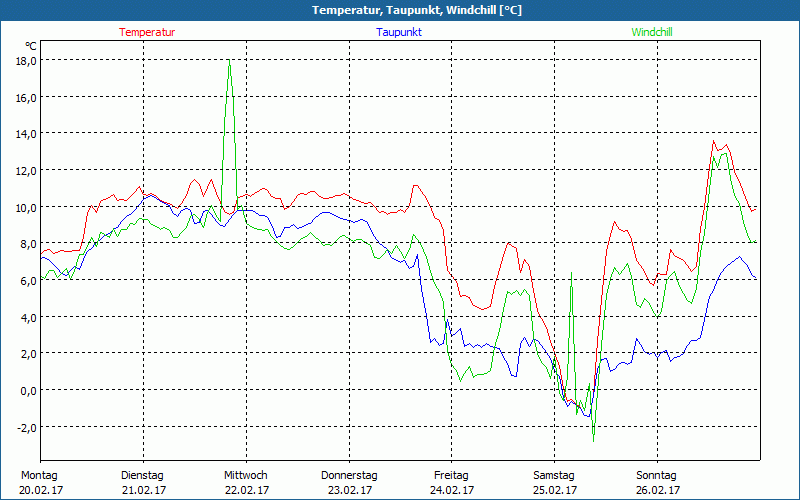800x500 pixels.
Task: Click the date 23.02.17
Action: coord(350,490)
